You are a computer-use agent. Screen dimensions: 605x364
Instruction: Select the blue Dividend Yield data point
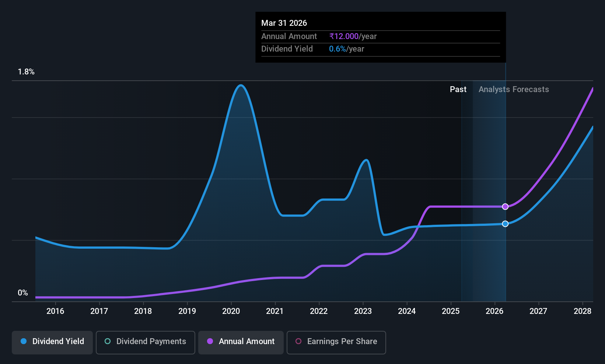tap(505, 224)
